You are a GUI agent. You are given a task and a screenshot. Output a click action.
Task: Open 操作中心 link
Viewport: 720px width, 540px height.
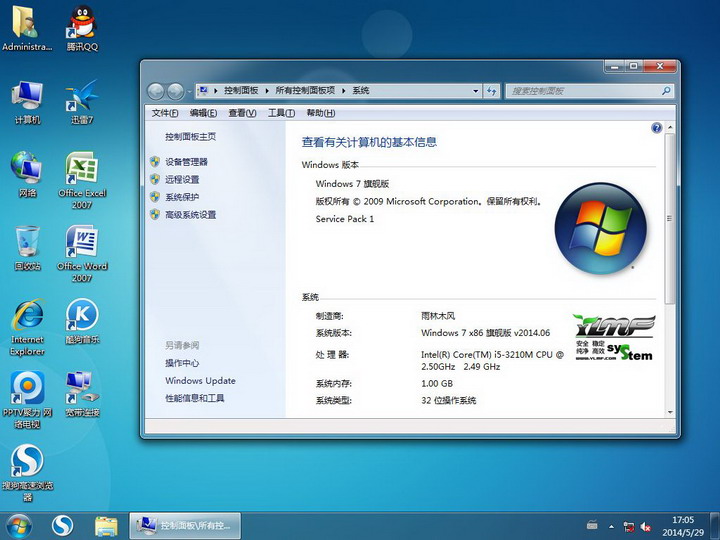click(x=182, y=363)
